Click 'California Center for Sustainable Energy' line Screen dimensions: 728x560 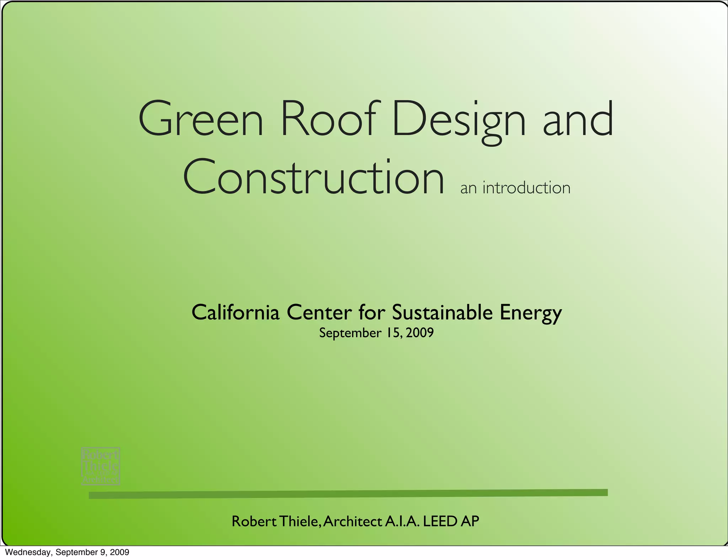tap(376, 313)
